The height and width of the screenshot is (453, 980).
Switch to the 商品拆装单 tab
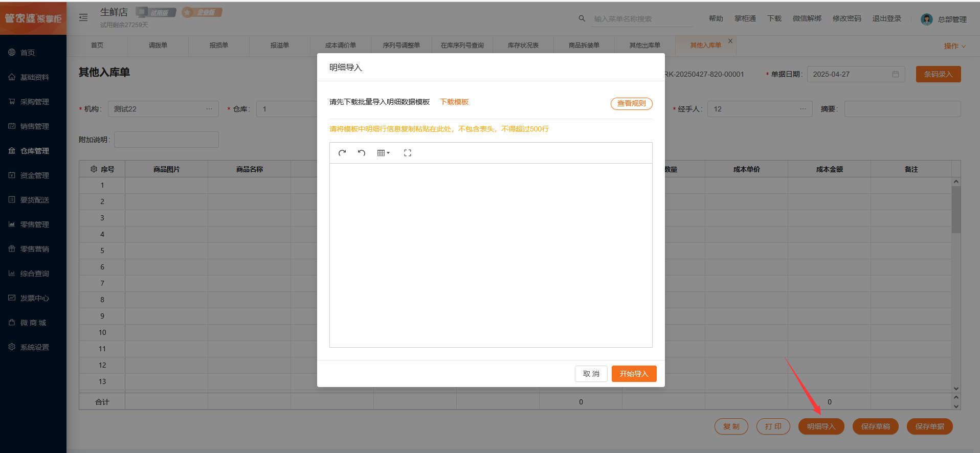[x=584, y=46]
